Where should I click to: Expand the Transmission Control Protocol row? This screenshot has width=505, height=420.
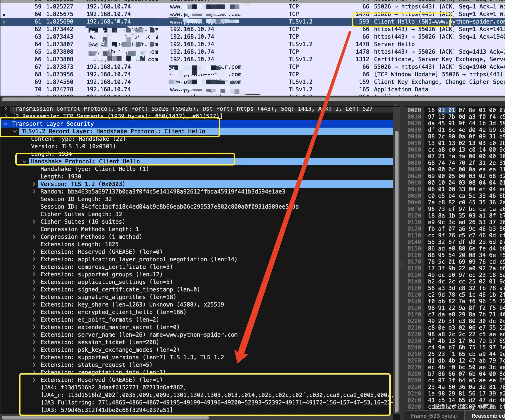click(x=6, y=109)
